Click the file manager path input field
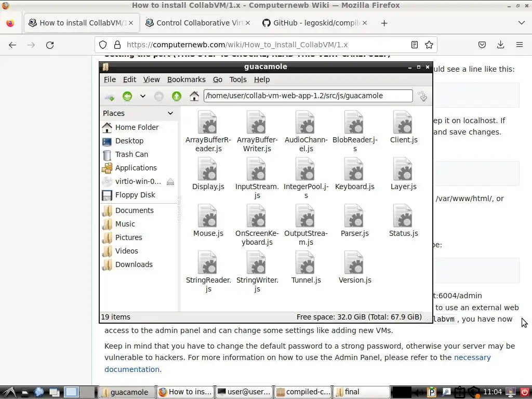Image resolution: width=532 pixels, height=399 pixels. pyautogui.click(x=308, y=96)
